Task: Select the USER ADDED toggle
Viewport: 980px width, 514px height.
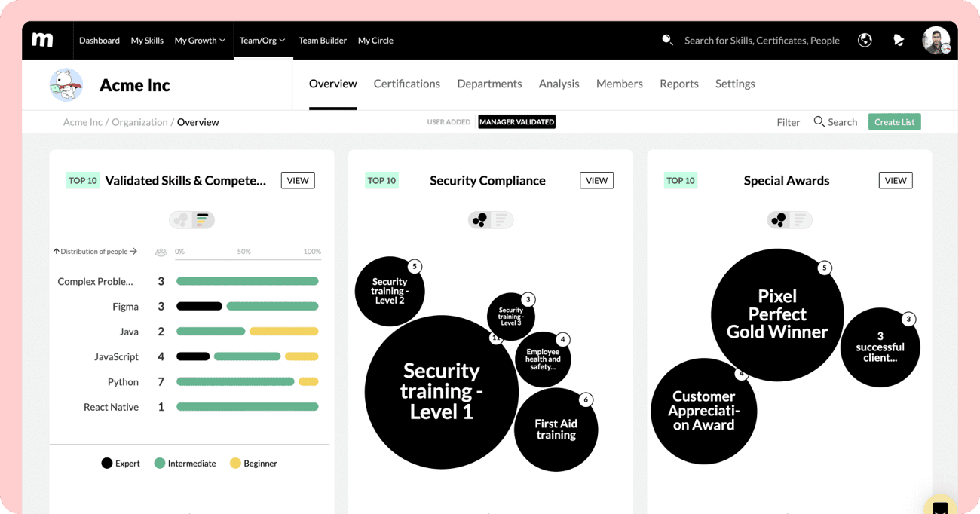Action: tap(449, 121)
